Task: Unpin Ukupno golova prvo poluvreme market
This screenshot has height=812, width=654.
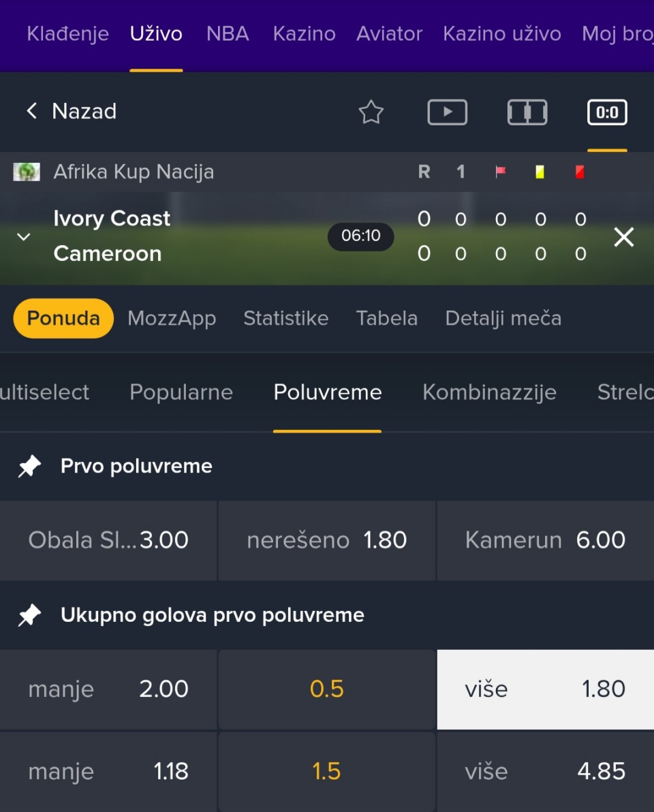Action: click(x=29, y=616)
